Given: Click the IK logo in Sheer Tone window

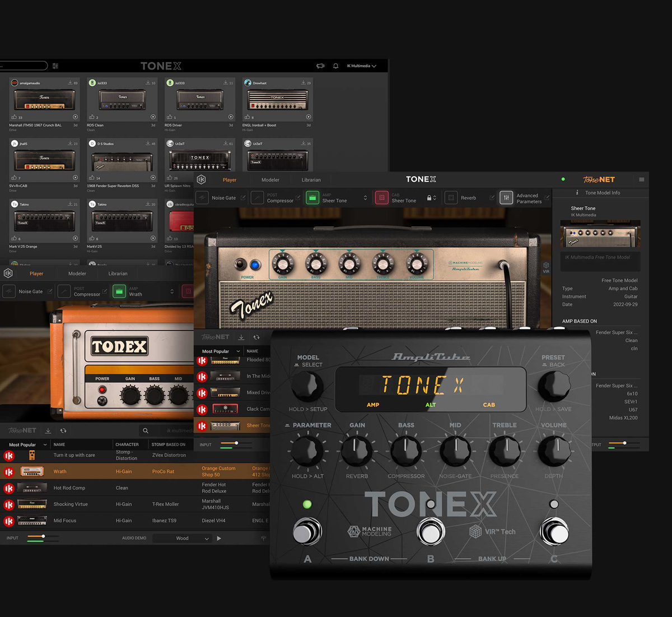Looking at the screenshot, I should click(201, 179).
